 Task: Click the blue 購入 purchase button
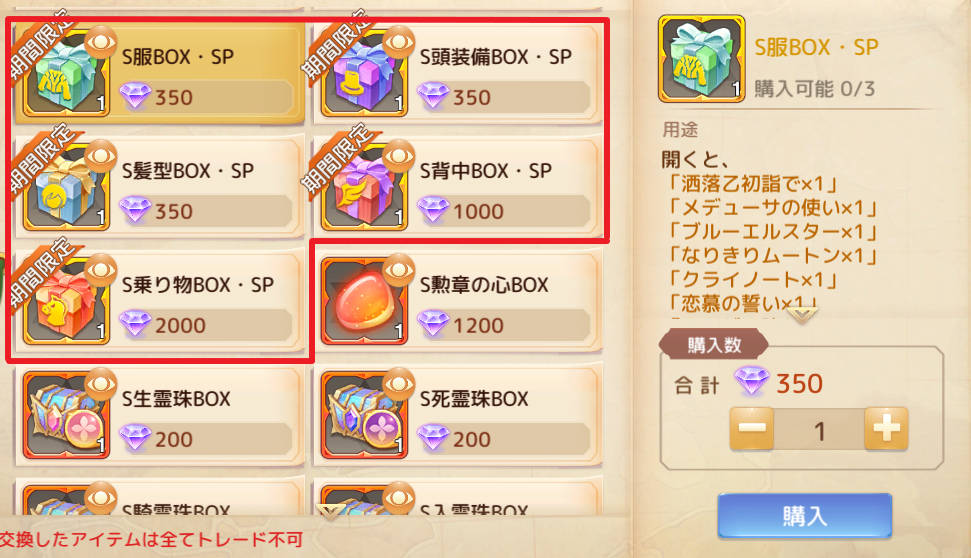804,515
